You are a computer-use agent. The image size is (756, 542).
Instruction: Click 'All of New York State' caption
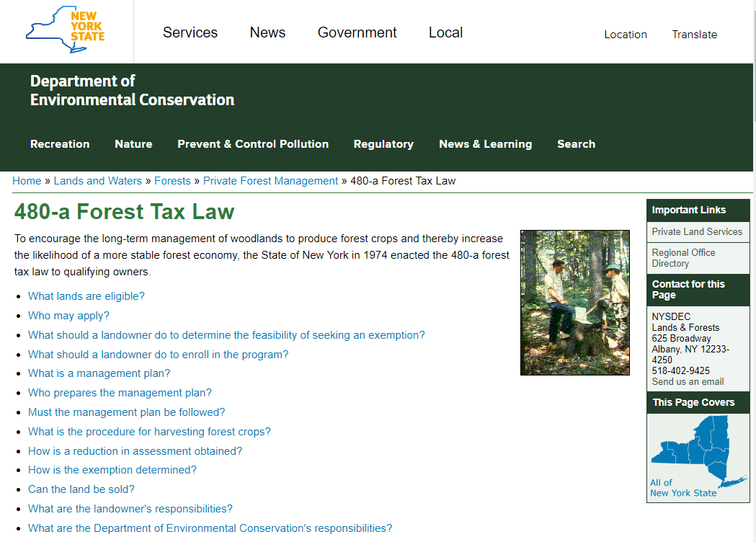pos(682,488)
